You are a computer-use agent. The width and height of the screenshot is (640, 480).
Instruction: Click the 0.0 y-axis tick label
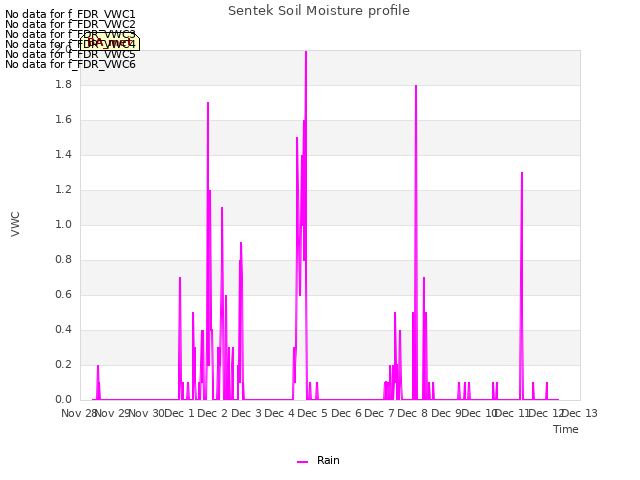pos(63,400)
